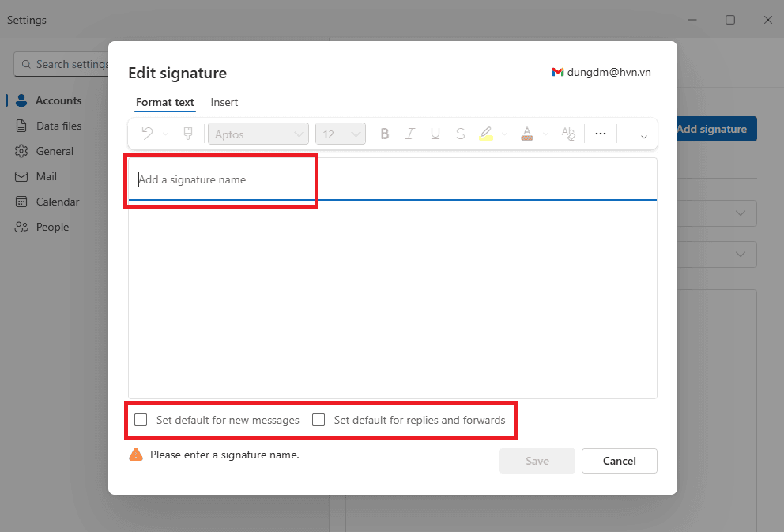Click the search magnifier icon

[27, 65]
